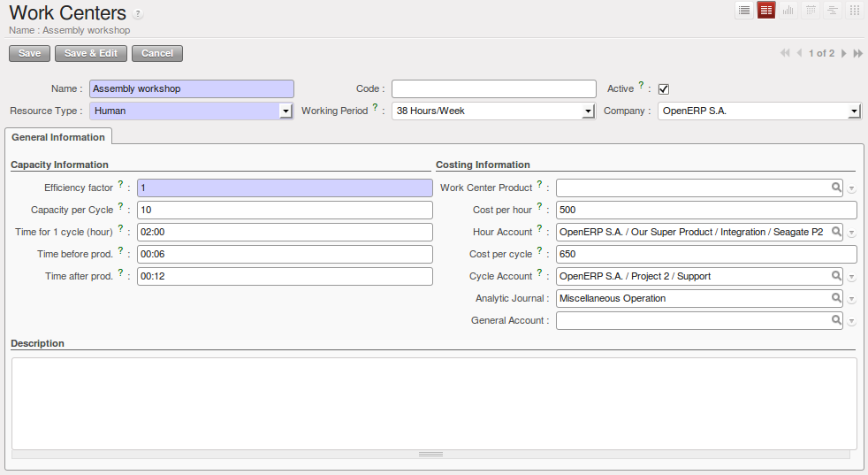Search Work Center Product magnifier icon
This screenshot has height=475, width=868.
point(836,188)
